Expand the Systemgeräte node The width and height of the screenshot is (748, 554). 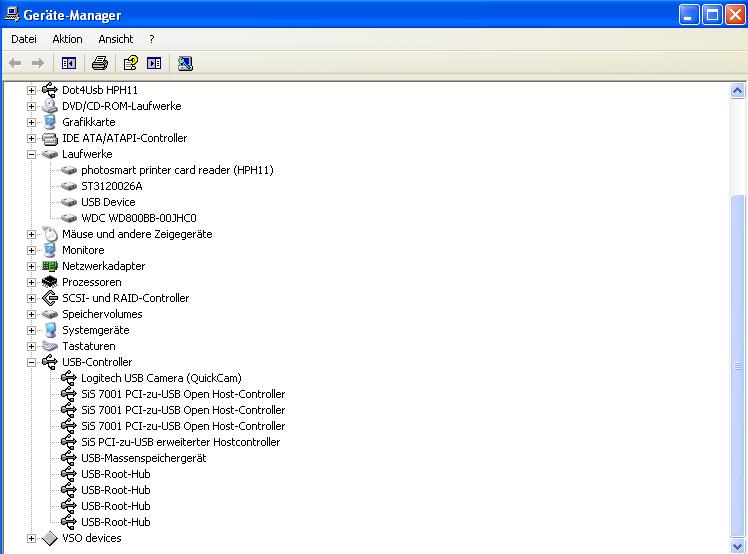coord(31,330)
